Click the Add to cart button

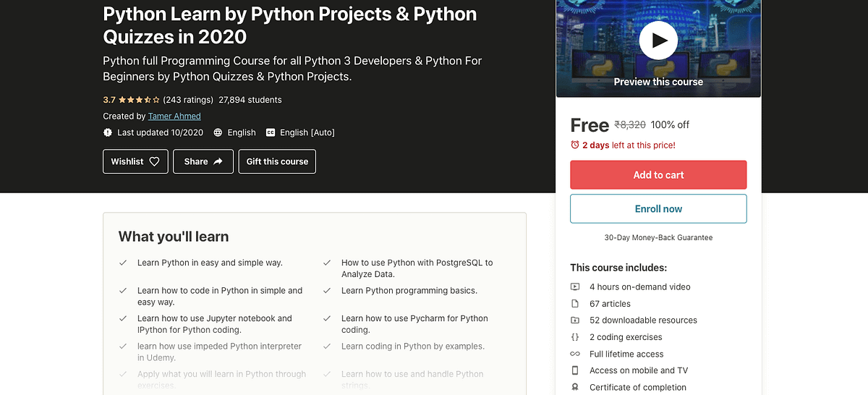tap(658, 175)
